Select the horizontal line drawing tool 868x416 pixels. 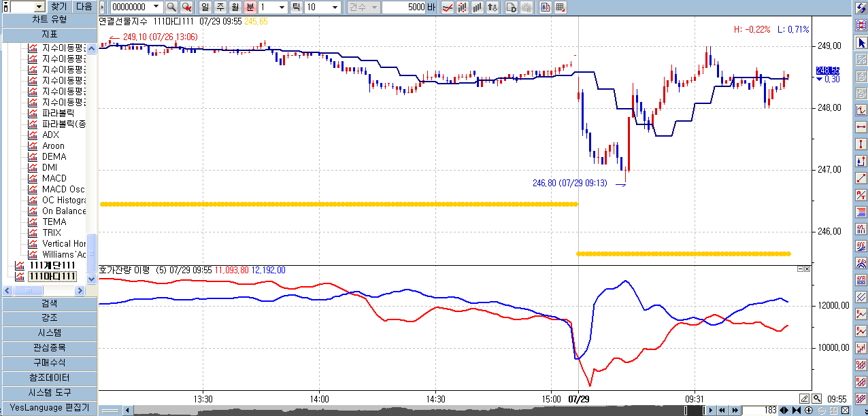pos(861,127)
